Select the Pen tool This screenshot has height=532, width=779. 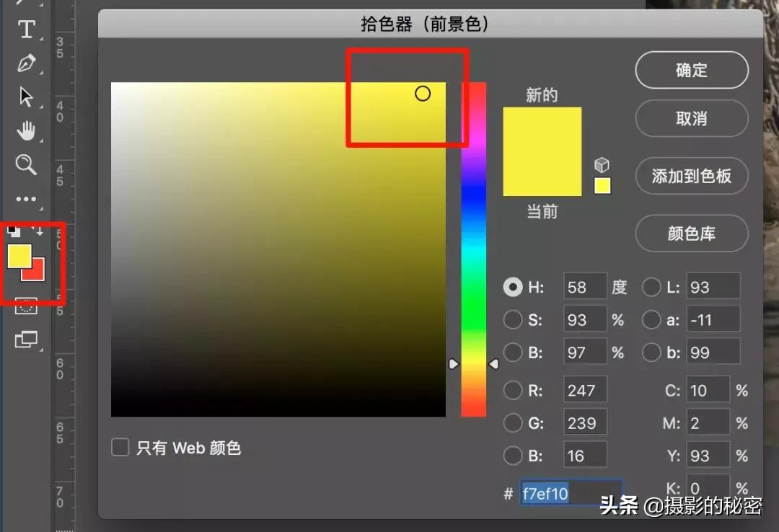(x=27, y=63)
